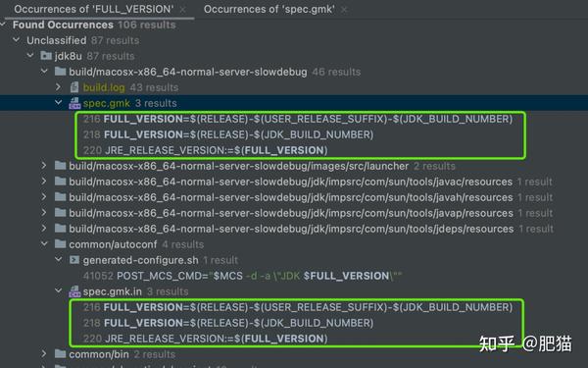The width and height of the screenshot is (588, 368).
Task: Close the Occurrences of 'FULL_VERSION' tab
Action: pos(183,10)
